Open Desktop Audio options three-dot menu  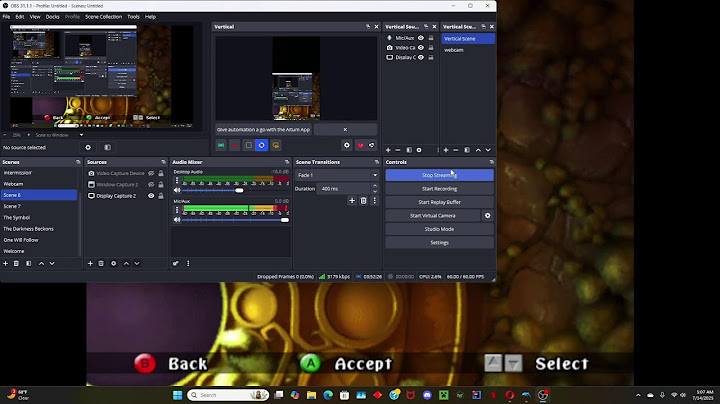point(177,180)
